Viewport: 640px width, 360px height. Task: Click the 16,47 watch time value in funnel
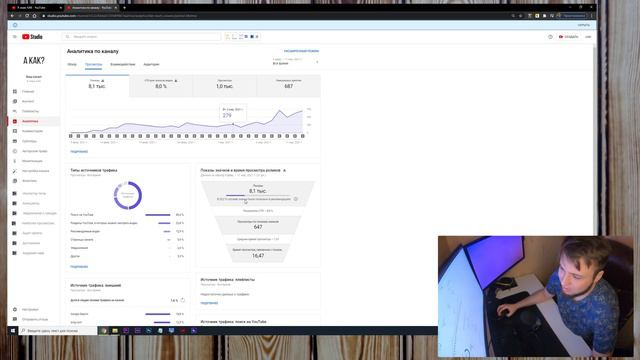258,256
